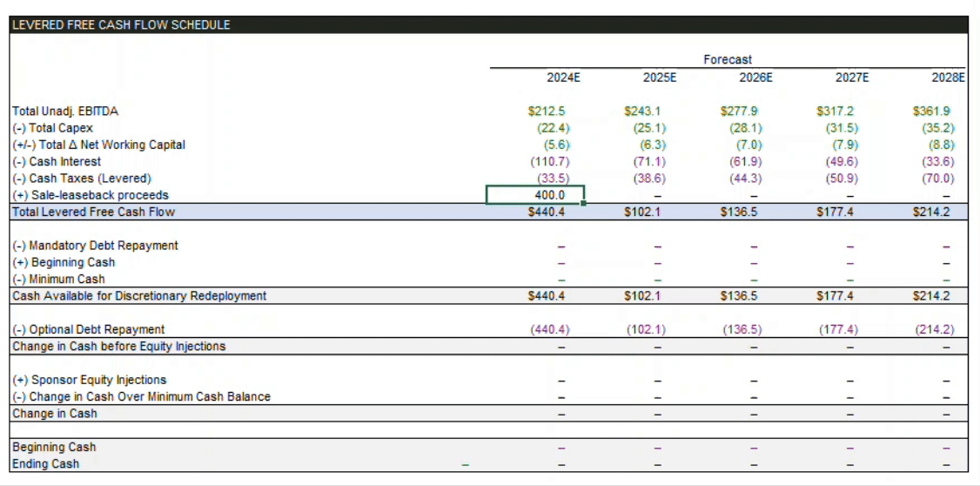Image resolution: width=980 pixels, height=486 pixels.
Task: Select the 400.0 sale-leaseback proceeds cell
Action: [535, 195]
